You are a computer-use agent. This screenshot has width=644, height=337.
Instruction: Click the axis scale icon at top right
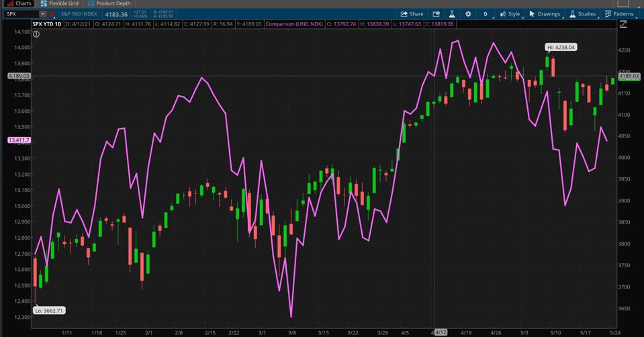pyautogui.click(x=623, y=24)
